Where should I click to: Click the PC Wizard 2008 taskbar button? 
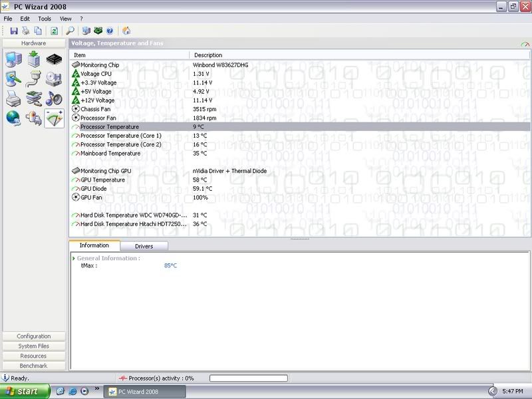click(145, 392)
